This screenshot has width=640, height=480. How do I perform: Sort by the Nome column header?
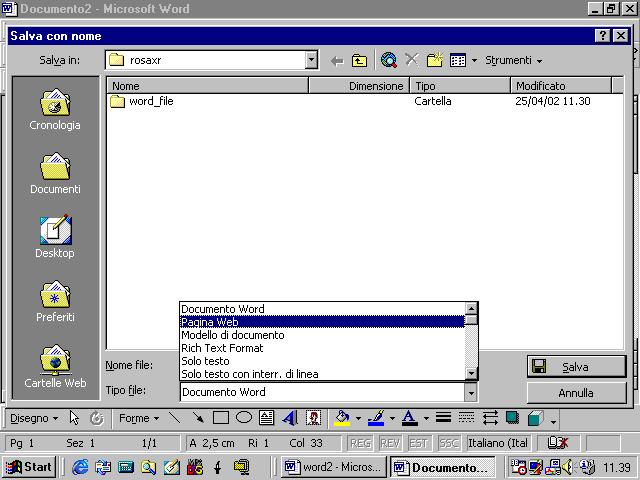pyautogui.click(x=207, y=86)
